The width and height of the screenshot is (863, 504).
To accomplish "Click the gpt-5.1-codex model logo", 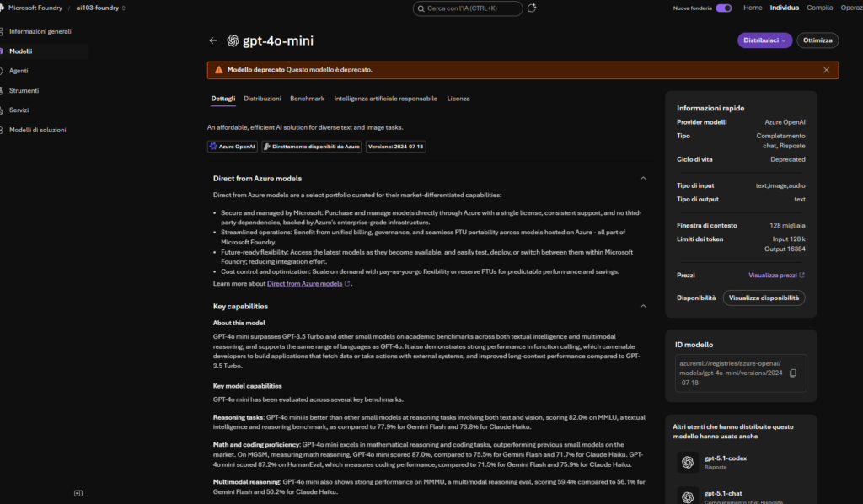I will coord(688,462).
